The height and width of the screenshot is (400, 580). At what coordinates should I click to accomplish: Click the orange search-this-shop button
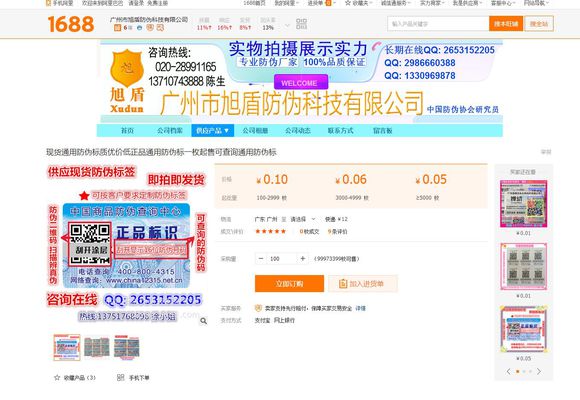click(x=506, y=24)
